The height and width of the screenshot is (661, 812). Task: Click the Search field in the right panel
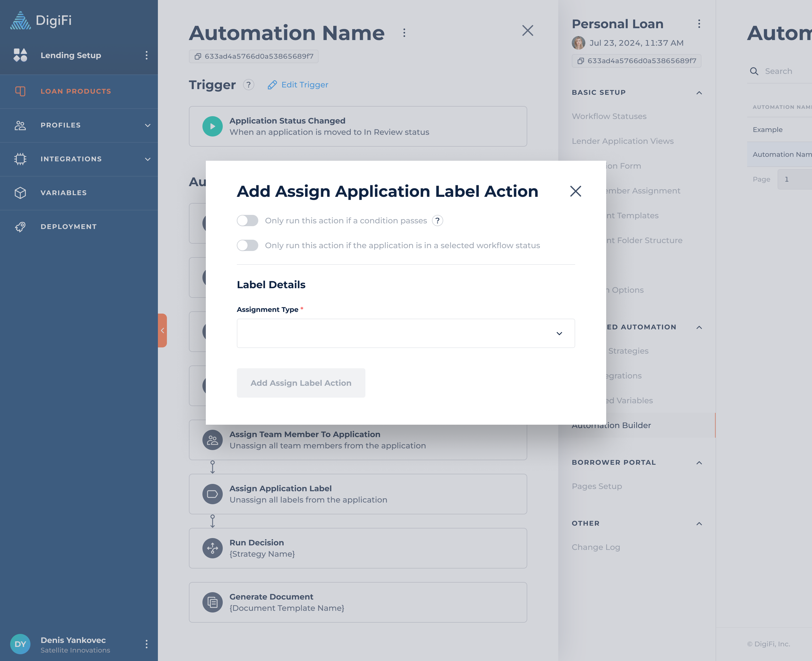pos(778,71)
